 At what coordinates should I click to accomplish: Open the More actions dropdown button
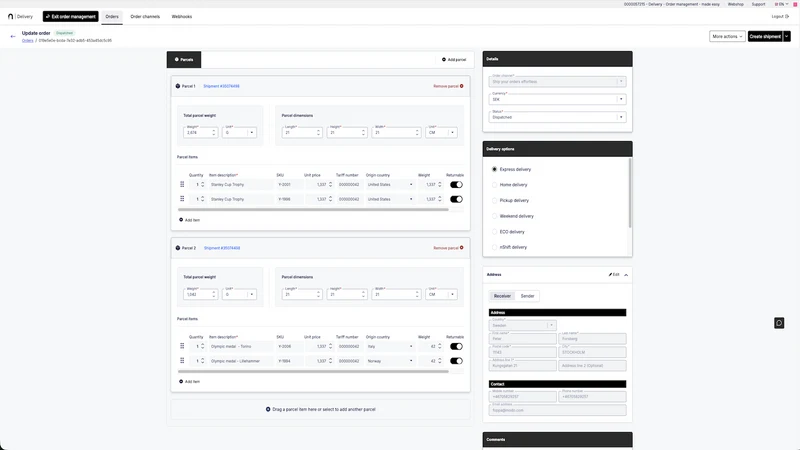point(727,36)
